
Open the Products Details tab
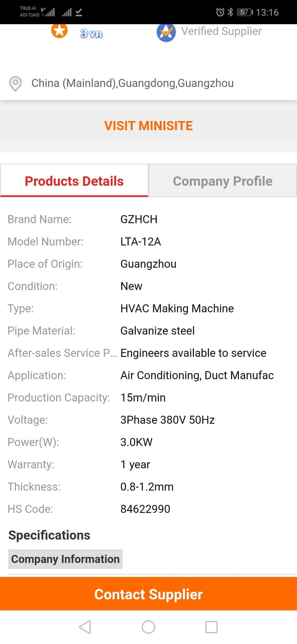coord(74,181)
